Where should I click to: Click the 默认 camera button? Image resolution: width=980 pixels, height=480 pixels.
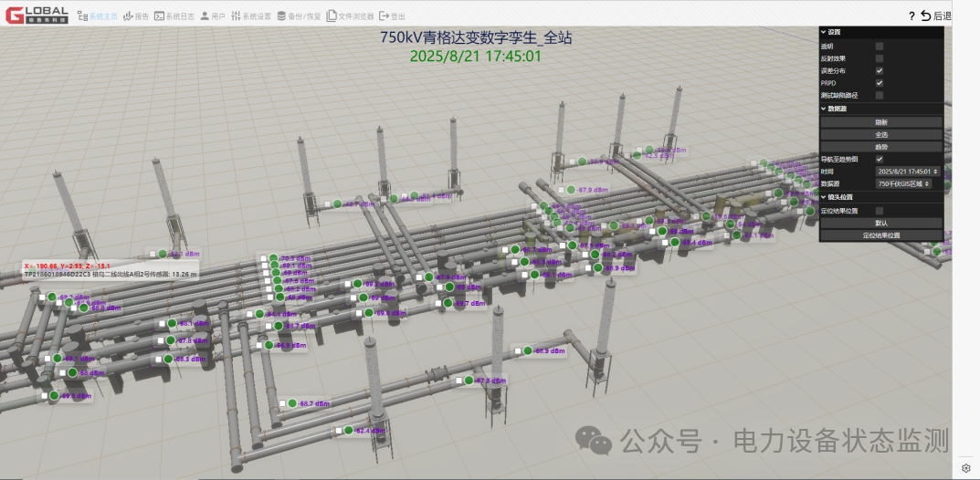pyautogui.click(x=881, y=223)
